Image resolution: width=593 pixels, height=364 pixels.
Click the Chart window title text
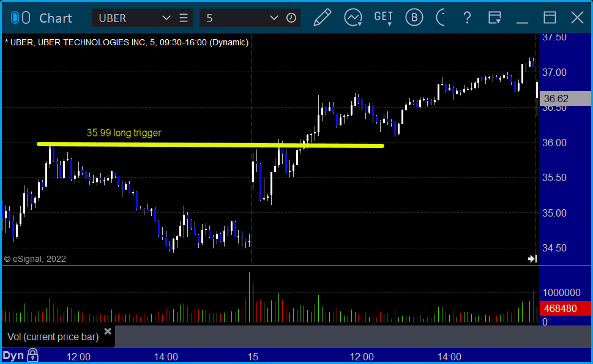pyautogui.click(x=56, y=18)
